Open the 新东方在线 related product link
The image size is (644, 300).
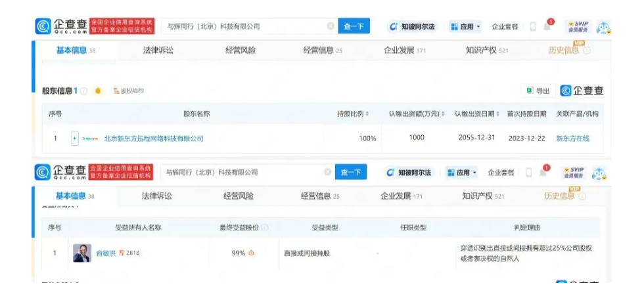(572, 139)
